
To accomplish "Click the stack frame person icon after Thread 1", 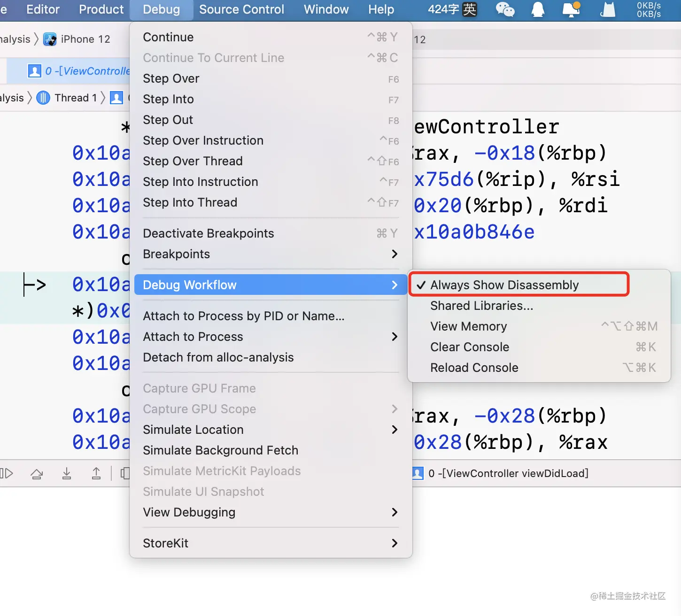I will click(x=116, y=98).
